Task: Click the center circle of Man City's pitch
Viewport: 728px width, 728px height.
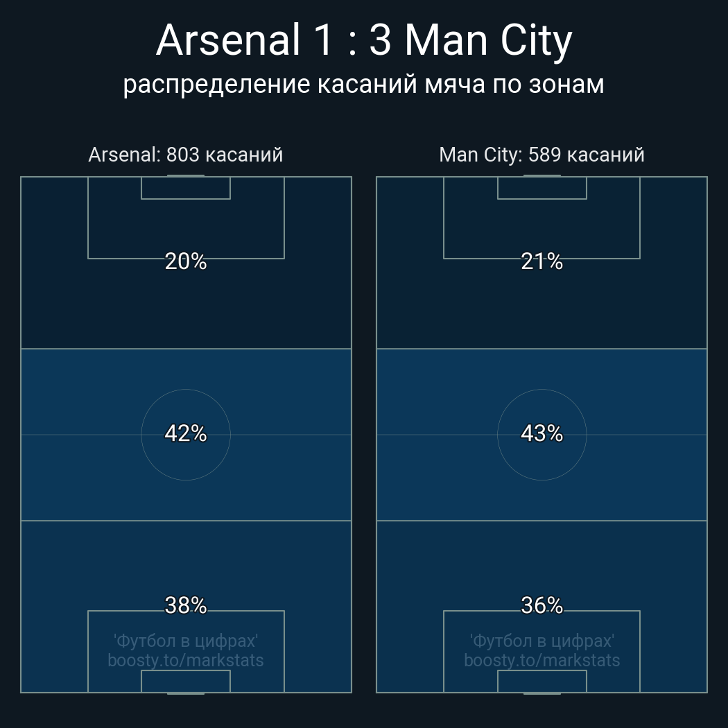Action: coord(541,435)
